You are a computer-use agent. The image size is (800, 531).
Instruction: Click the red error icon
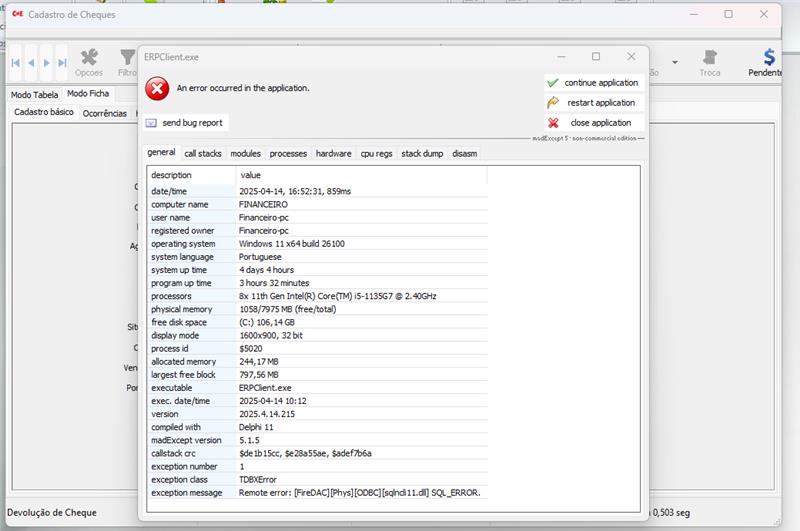point(157,89)
